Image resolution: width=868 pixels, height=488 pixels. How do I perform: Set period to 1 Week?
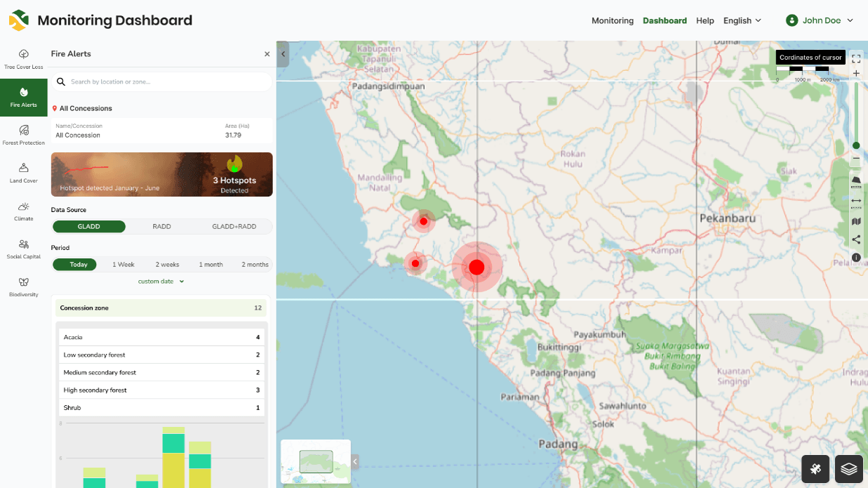[123, 265]
